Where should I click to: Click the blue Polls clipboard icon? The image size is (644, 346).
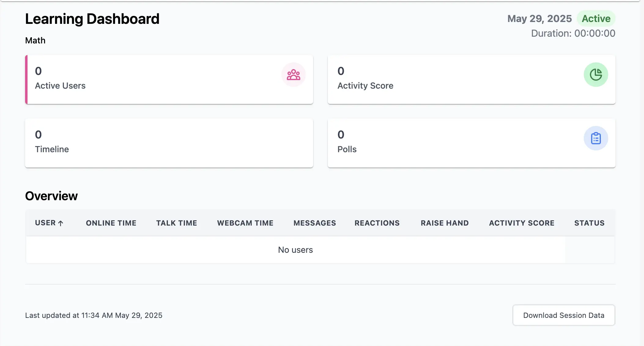coord(596,138)
